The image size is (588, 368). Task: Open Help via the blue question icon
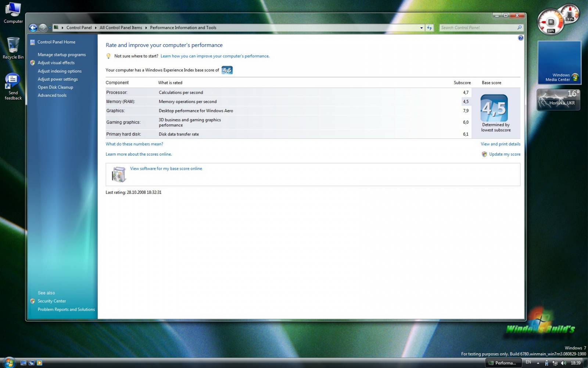pyautogui.click(x=520, y=38)
